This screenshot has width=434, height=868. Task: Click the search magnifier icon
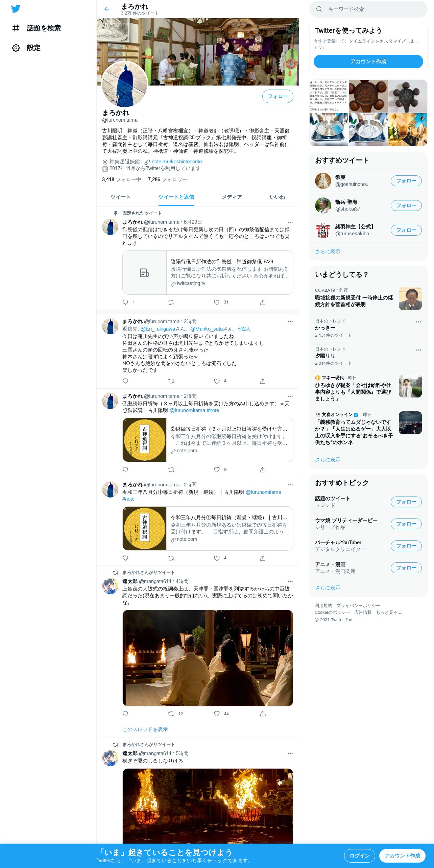[x=319, y=9]
